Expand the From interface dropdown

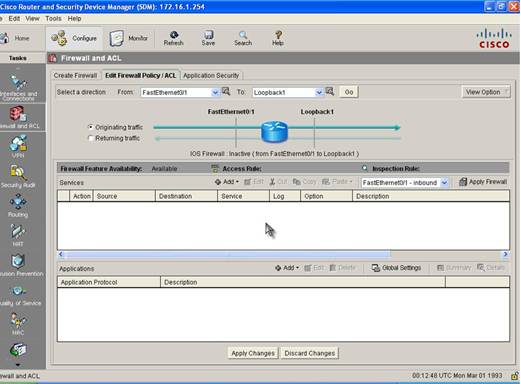click(x=215, y=92)
